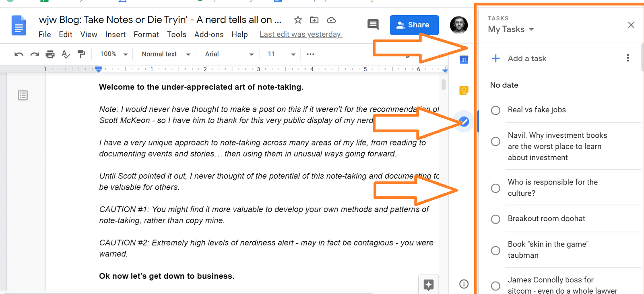
Task: Mark 'Real vs fake jobs' task complete
Action: (x=495, y=110)
